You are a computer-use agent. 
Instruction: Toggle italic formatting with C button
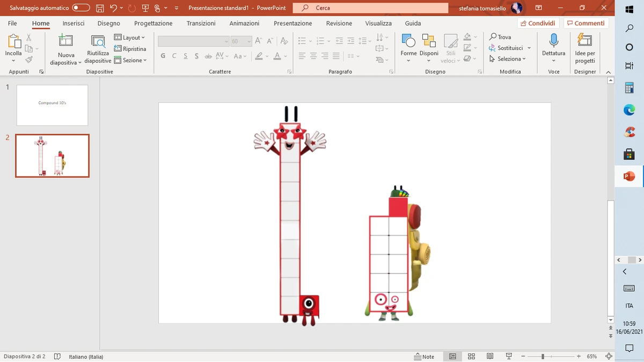(174, 55)
